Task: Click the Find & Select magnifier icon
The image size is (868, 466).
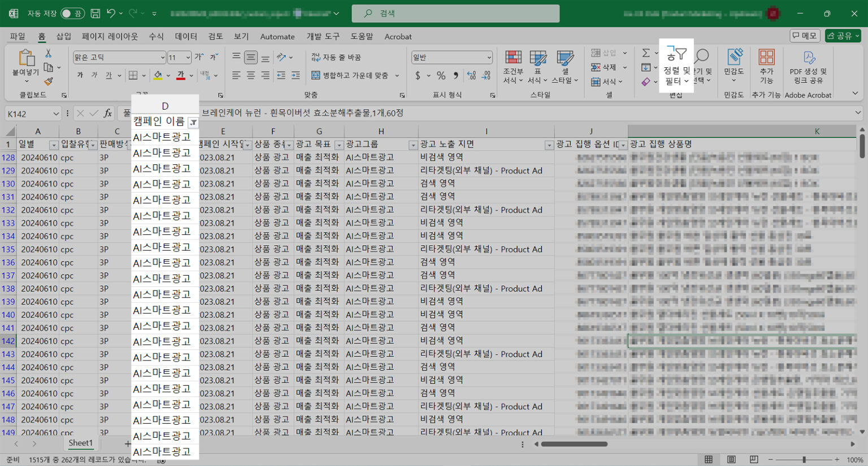Action: coord(702,55)
